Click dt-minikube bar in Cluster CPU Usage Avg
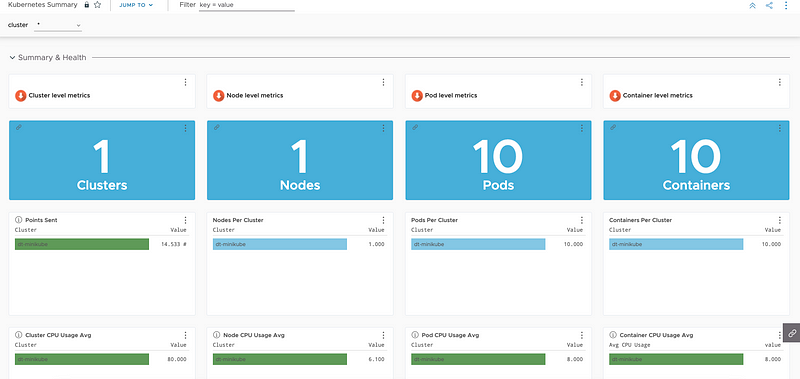 [82, 360]
